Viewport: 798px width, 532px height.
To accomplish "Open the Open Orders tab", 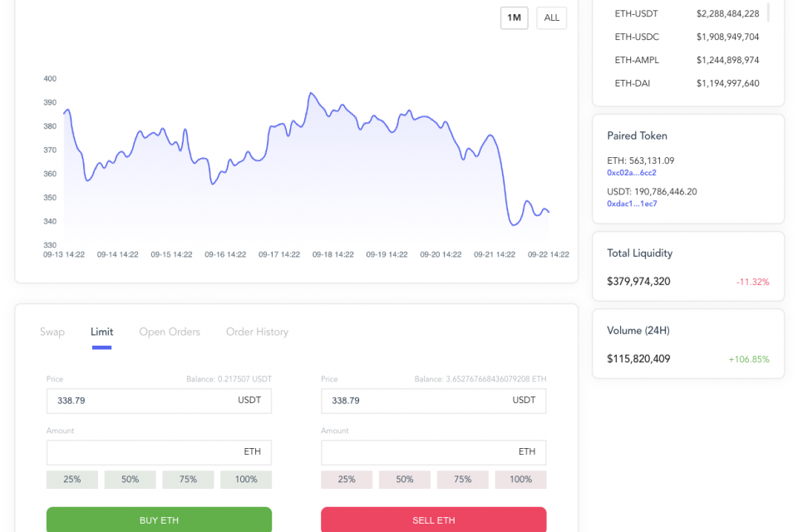I will click(170, 332).
